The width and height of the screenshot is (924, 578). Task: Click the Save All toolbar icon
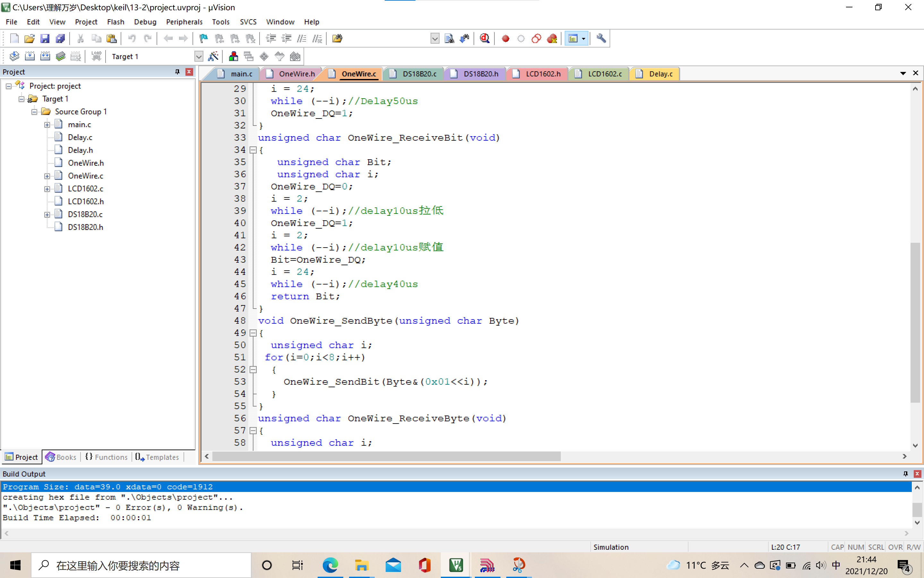pos(60,39)
